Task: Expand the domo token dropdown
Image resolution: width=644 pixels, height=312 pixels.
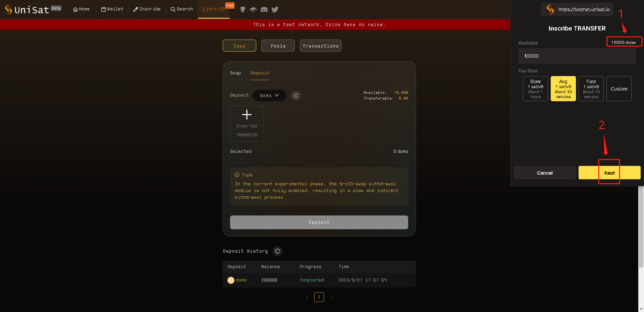Action: click(x=269, y=96)
